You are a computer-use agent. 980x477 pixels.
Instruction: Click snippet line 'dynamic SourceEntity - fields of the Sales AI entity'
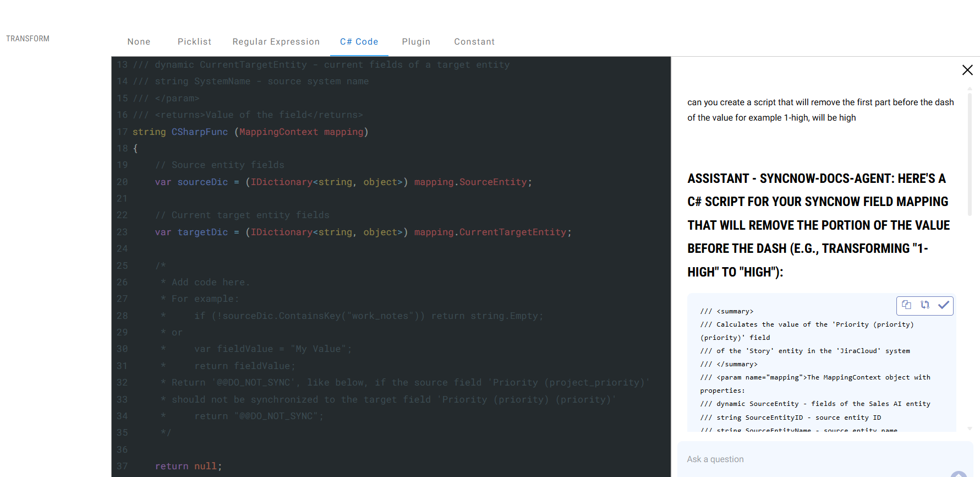[x=815, y=404]
